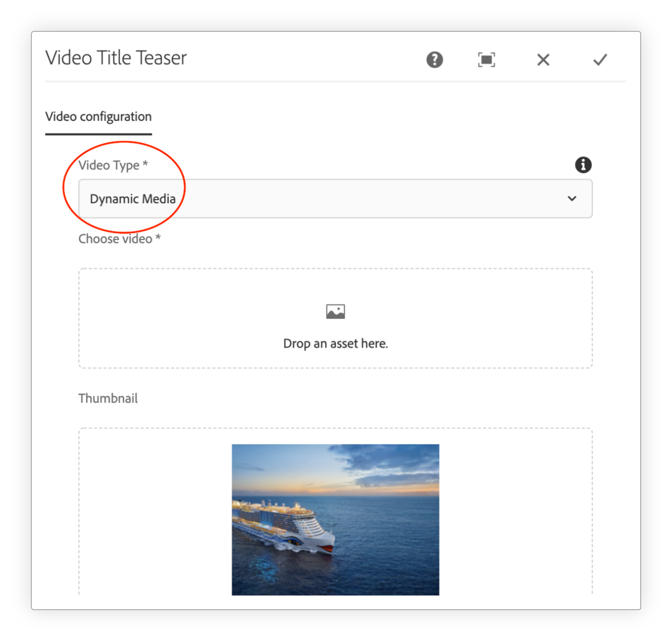View the Video Type info tooltip icon
The height and width of the screenshot is (641, 672).
[x=582, y=165]
